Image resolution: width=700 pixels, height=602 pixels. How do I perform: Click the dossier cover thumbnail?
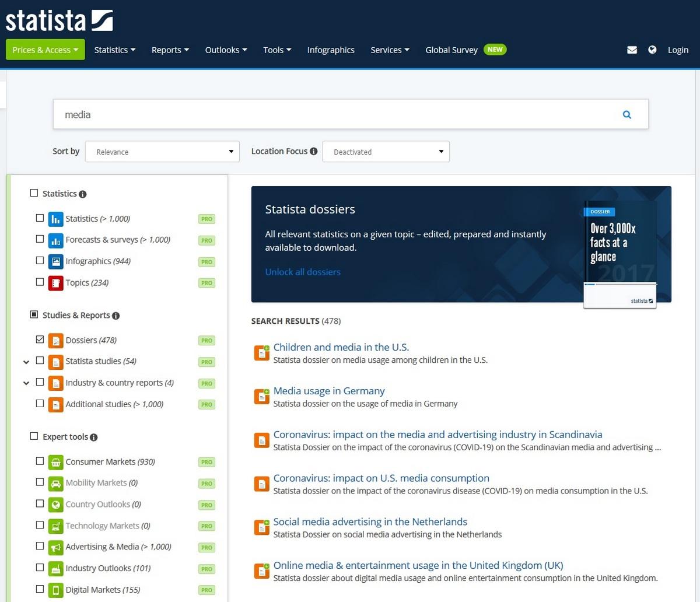[x=620, y=254]
